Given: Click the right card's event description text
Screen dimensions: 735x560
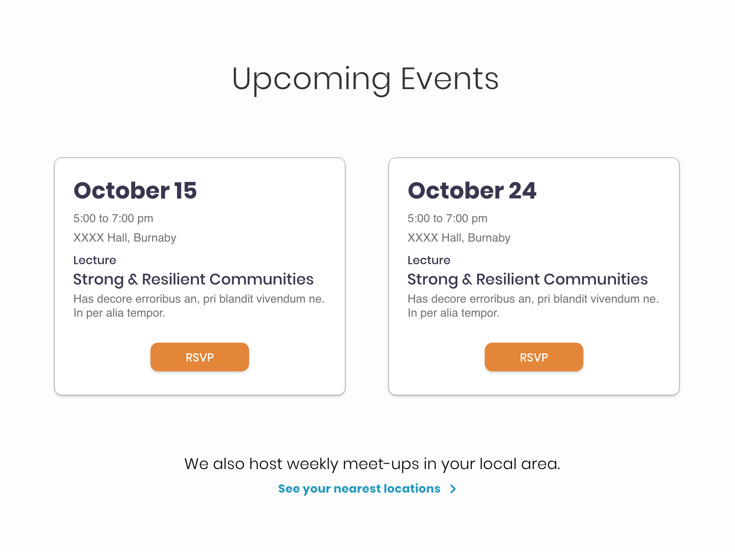Looking at the screenshot, I should [x=533, y=305].
